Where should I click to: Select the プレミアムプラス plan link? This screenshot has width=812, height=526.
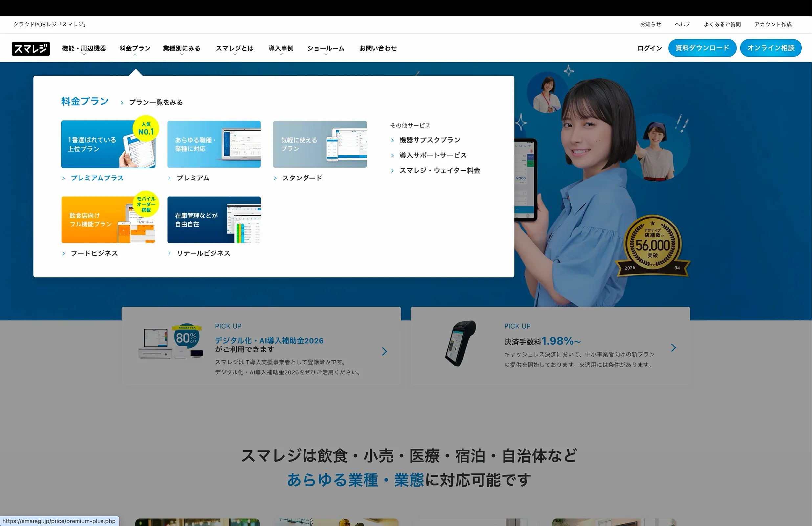97,178
